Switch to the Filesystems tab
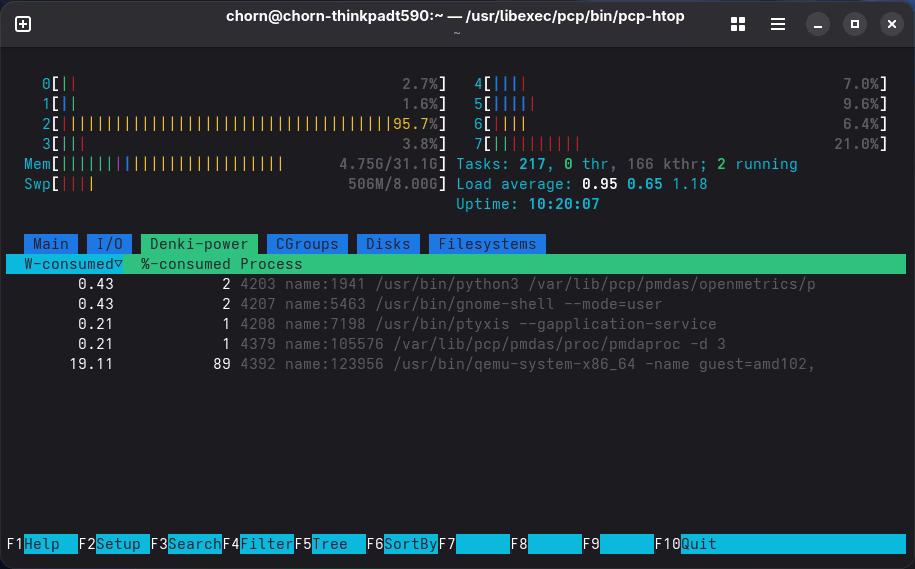 487,244
